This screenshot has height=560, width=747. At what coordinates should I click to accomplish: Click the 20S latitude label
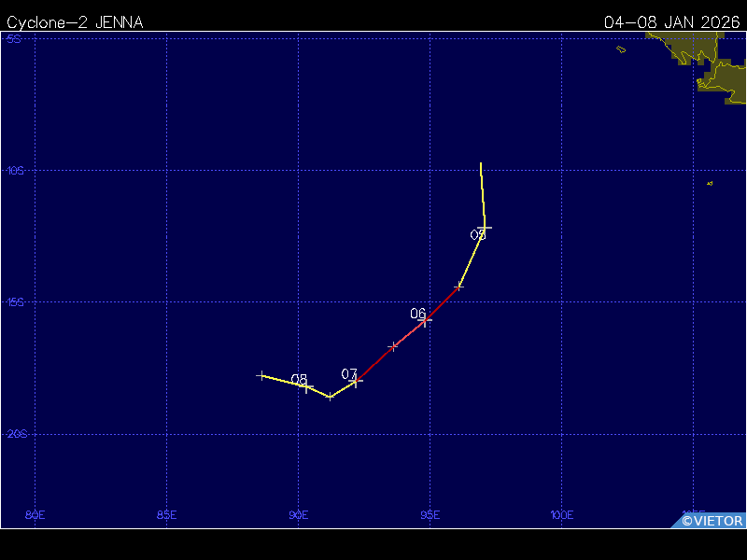point(14,434)
